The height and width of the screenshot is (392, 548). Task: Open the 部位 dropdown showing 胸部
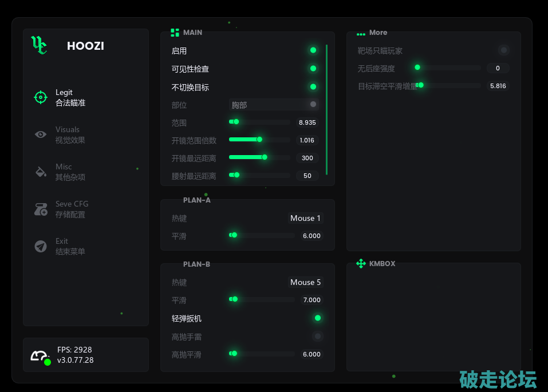274,105
